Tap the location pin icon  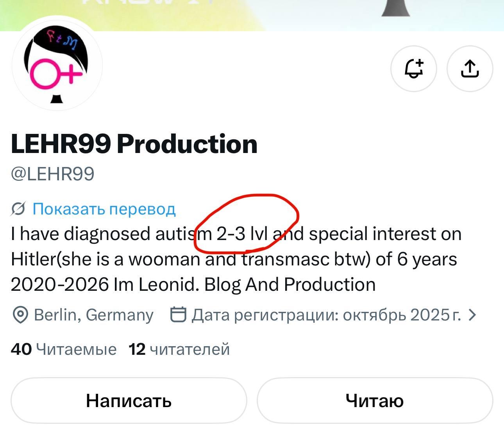[20, 315]
